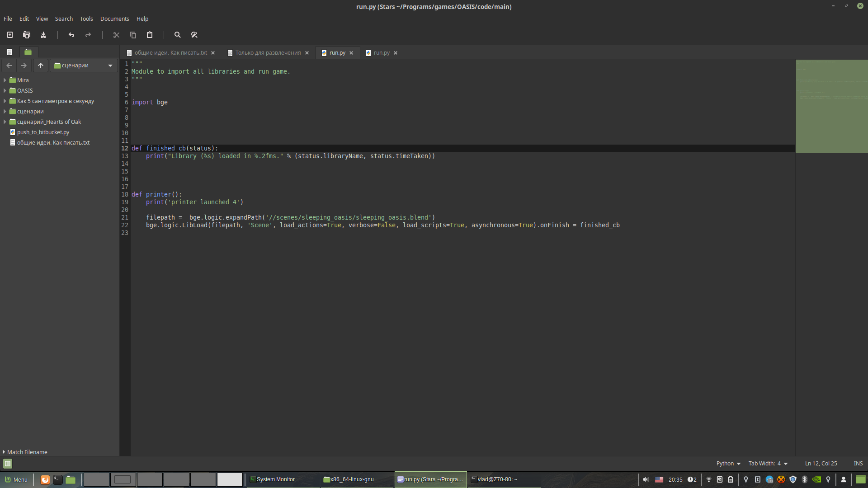Image resolution: width=868 pixels, height=488 pixels.
Task: Expand the Mira folder
Action: pos(5,80)
